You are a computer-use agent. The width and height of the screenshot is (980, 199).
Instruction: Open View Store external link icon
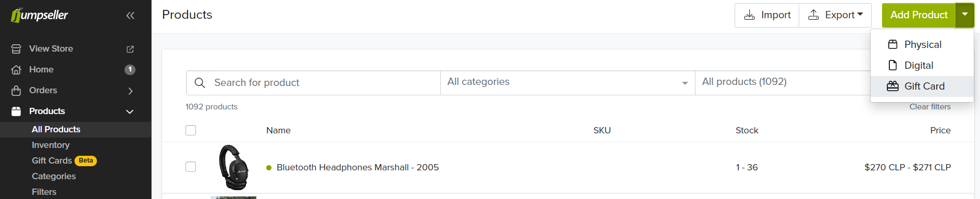click(x=130, y=49)
